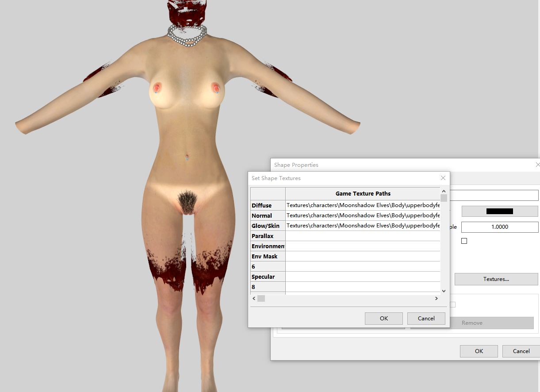The height and width of the screenshot is (392, 540).
Task: Click the Set Shape Textures title text
Action: [x=276, y=178]
